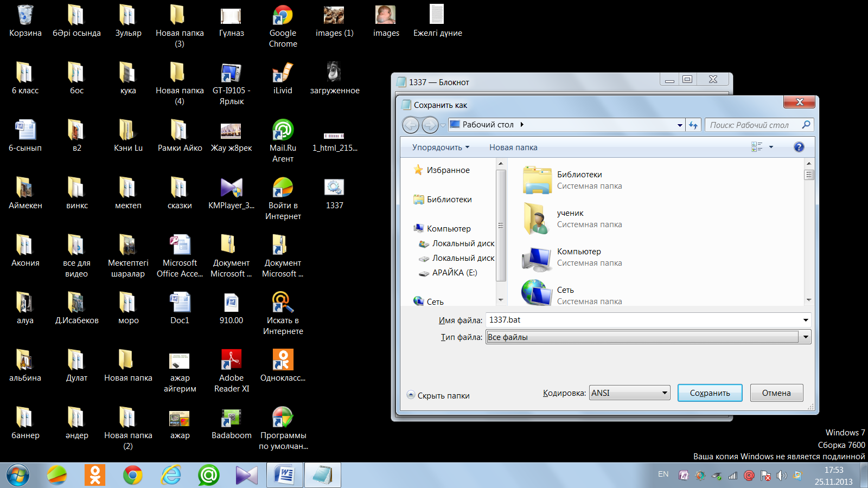Click the file list vertical scrollbar down arrow
The image size is (868, 488).
click(809, 300)
